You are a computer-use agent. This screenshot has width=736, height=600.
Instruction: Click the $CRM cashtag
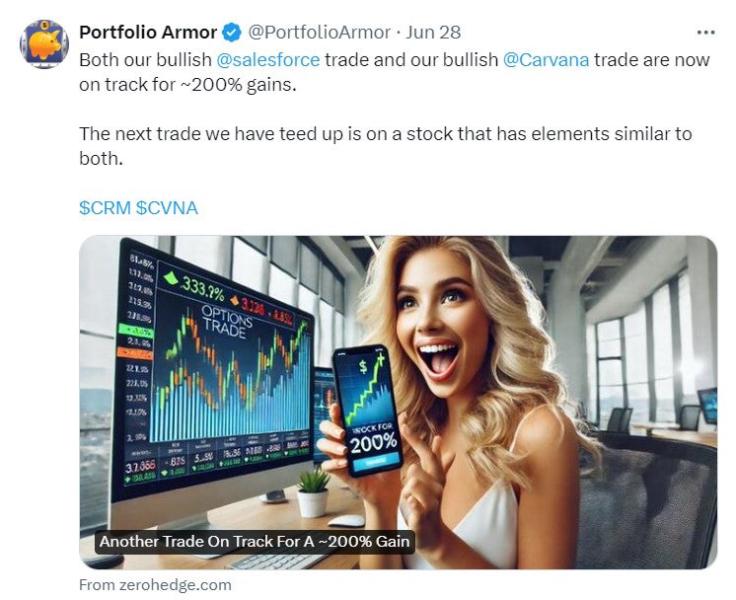pyautogui.click(x=105, y=208)
